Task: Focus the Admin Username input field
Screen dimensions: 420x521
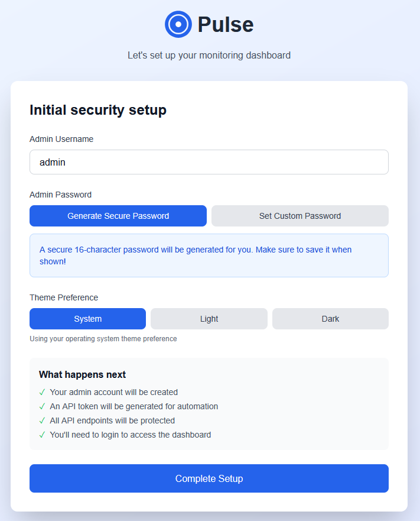Action: click(x=209, y=162)
